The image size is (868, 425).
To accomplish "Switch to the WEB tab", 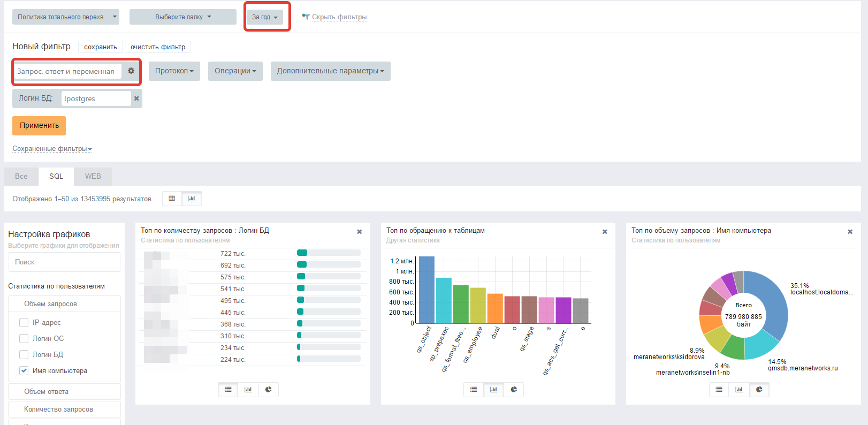I will click(93, 176).
